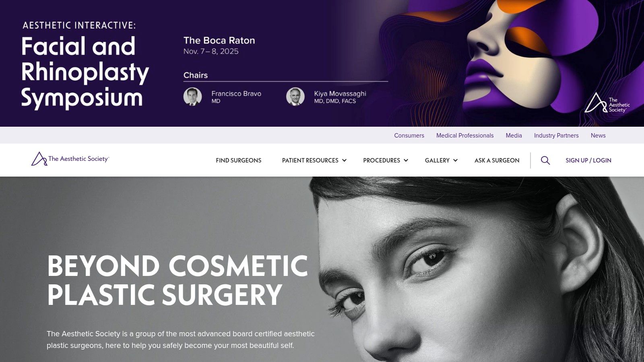
Task: Click the Facial and Rhinoplasty Symposium title
Action: (85, 72)
